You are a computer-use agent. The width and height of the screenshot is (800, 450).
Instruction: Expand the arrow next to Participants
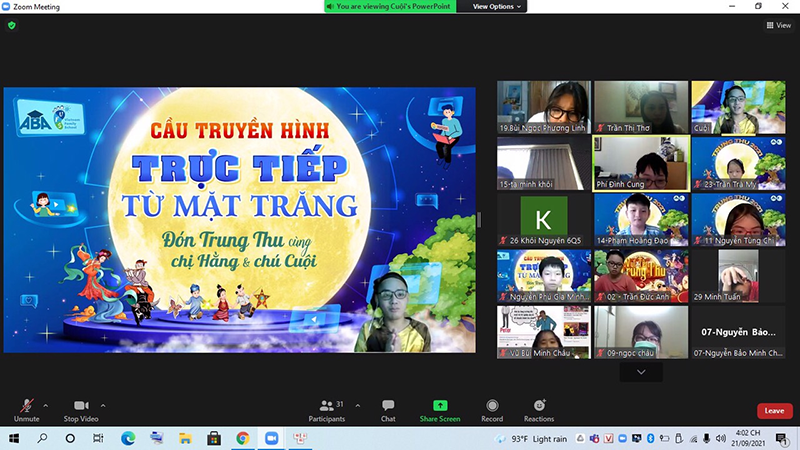(x=358, y=406)
